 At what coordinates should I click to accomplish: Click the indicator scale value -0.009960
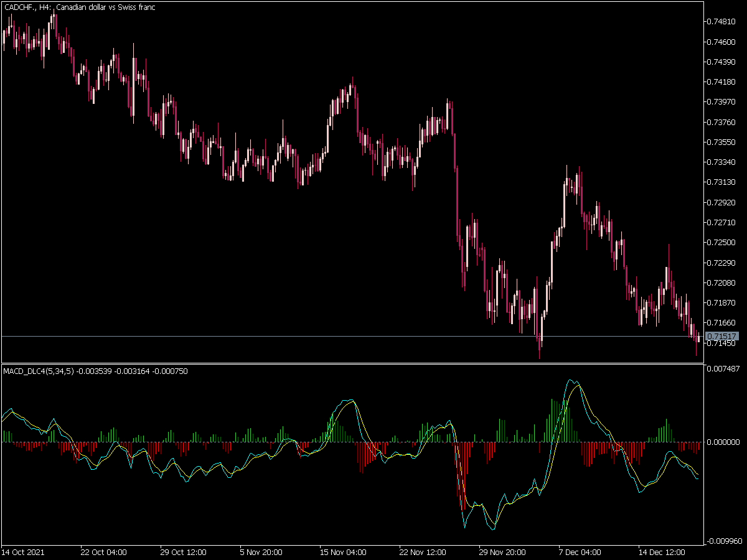pos(723,541)
